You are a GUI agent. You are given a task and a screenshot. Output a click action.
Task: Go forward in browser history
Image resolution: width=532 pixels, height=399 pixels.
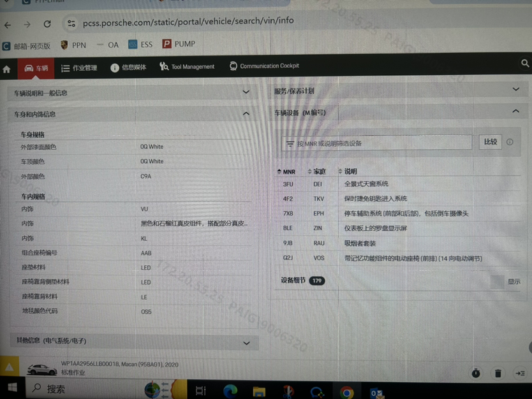coord(27,24)
